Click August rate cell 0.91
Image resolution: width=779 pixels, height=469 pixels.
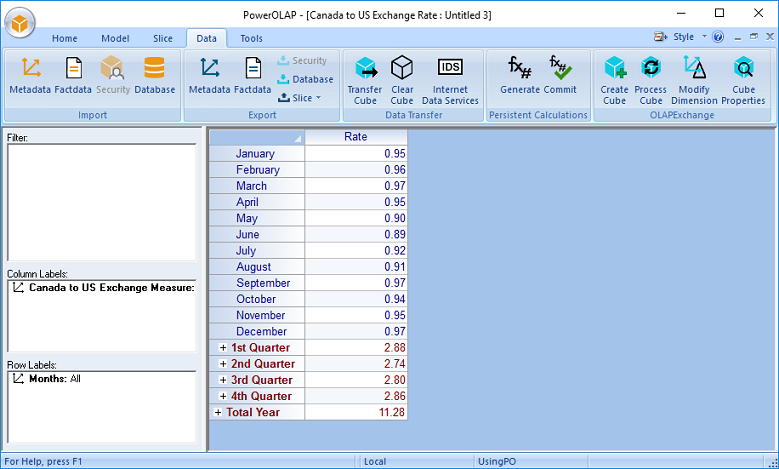[356, 267]
